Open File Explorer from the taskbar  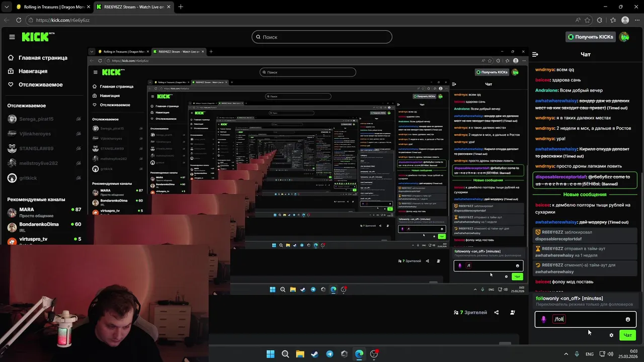tap(300, 354)
